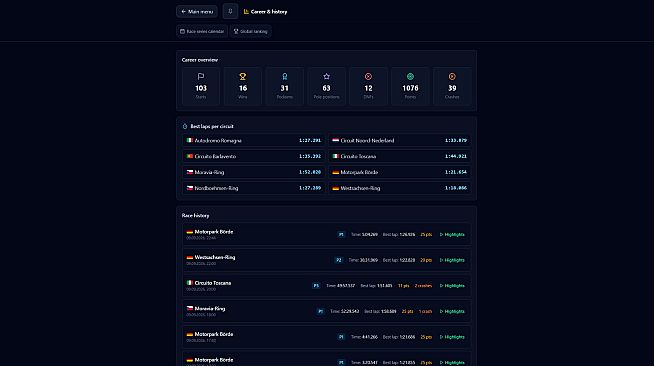Viewport: 654px width, 366px height.
Task: Click the 1076 Points stat card
Action: point(410,86)
